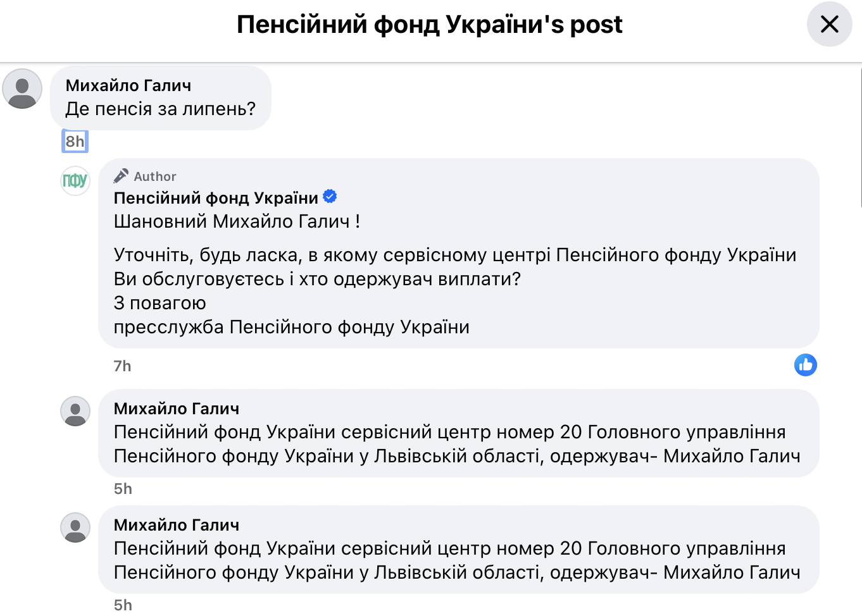The height and width of the screenshot is (616, 862).
Task: Open Пенсійний фонд України profile name in reply
Action: pyautogui.click(x=216, y=198)
